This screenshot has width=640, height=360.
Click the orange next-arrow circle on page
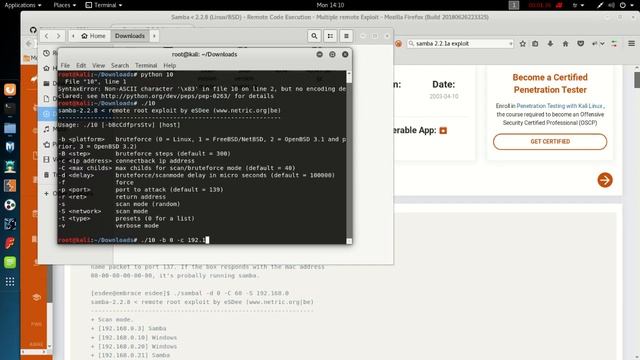click(x=605, y=180)
